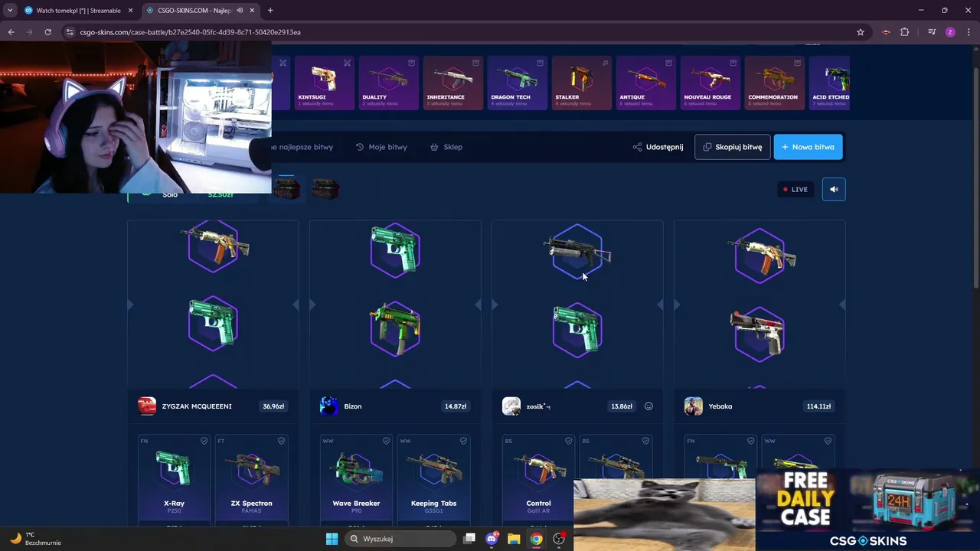Click the case icon on Dragon Tech card
Screen dimensions: 980x551
[540, 63]
